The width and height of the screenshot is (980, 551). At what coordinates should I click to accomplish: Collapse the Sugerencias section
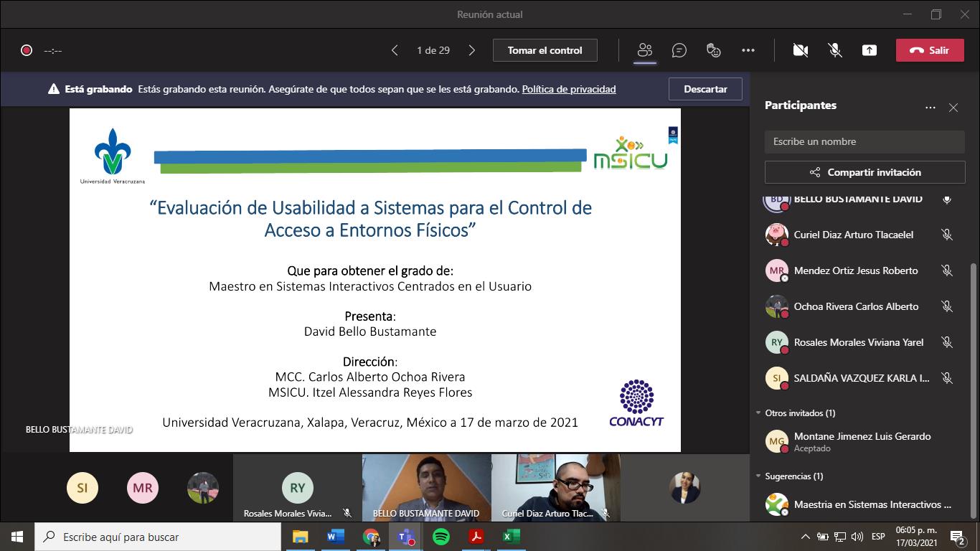[x=758, y=476]
